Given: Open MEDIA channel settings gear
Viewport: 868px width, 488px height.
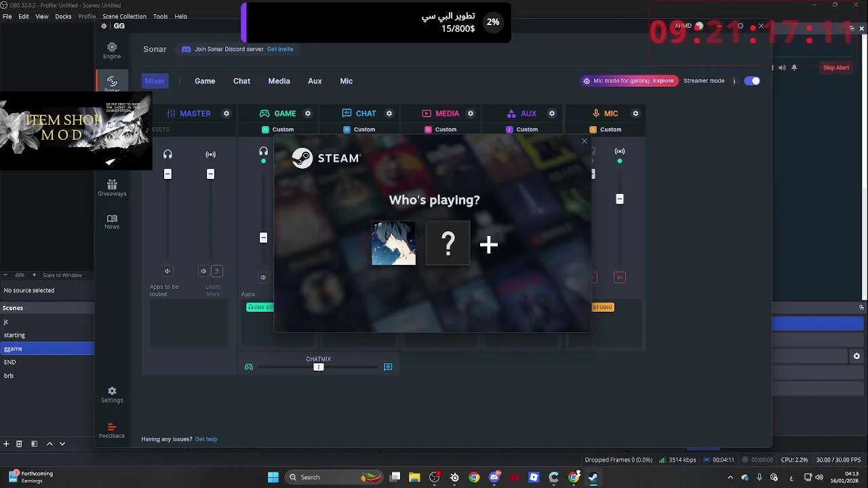Looking at the screenshot, I should [471, 113].
